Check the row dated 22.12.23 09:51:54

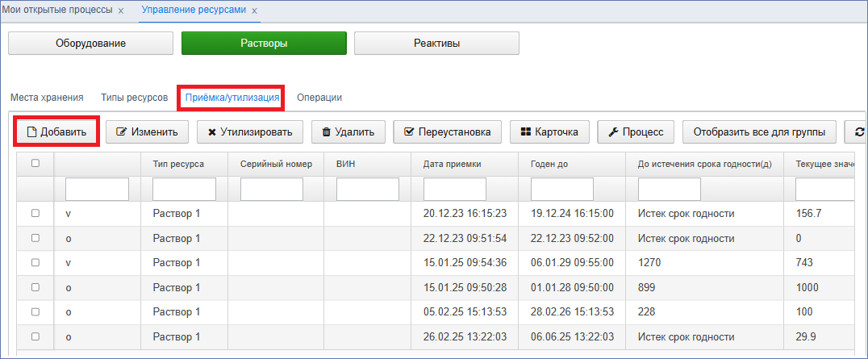[35, 238]
